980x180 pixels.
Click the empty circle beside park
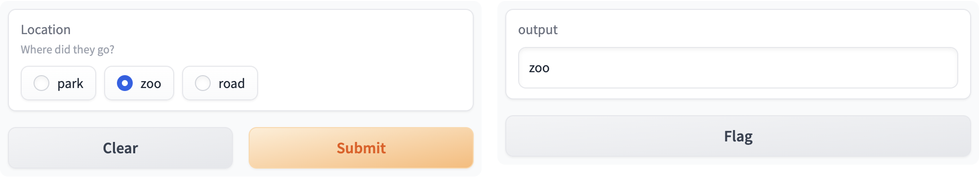(41, 83)
